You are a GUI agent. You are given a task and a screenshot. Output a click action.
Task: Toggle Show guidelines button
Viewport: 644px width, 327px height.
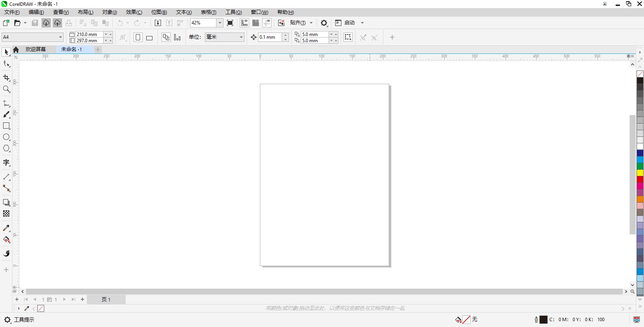267,23
